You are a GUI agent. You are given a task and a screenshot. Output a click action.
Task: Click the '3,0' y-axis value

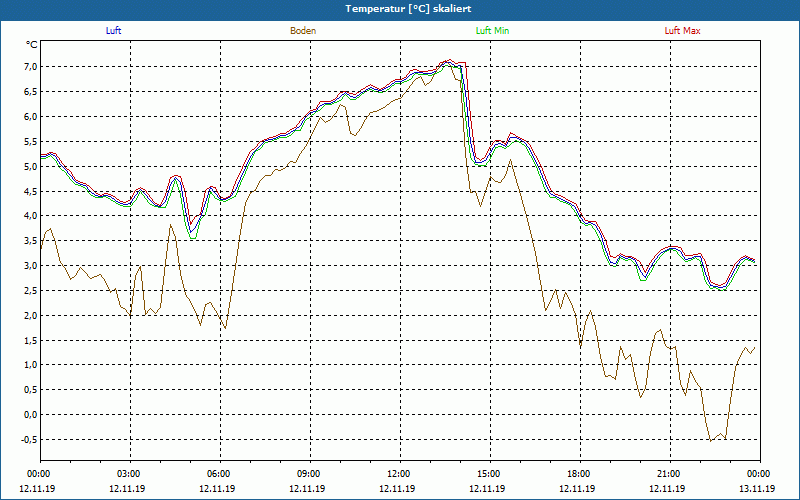pyautogui.click(x=31, y=266)
